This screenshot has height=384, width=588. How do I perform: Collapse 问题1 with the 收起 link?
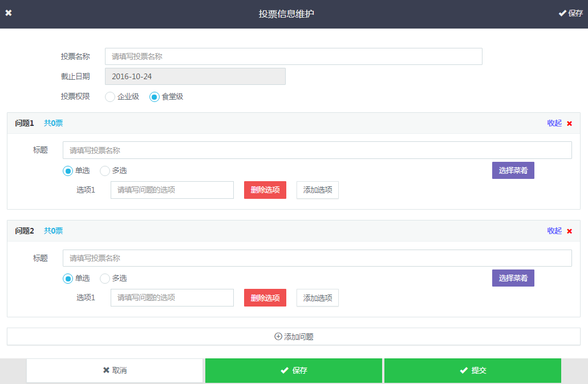(x=554, y=123)
